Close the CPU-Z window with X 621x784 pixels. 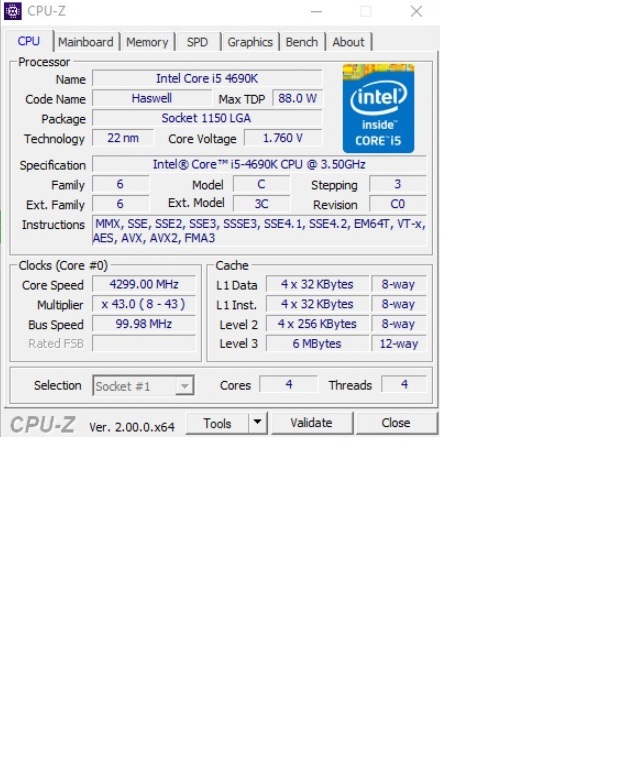(x=416, y=11)
